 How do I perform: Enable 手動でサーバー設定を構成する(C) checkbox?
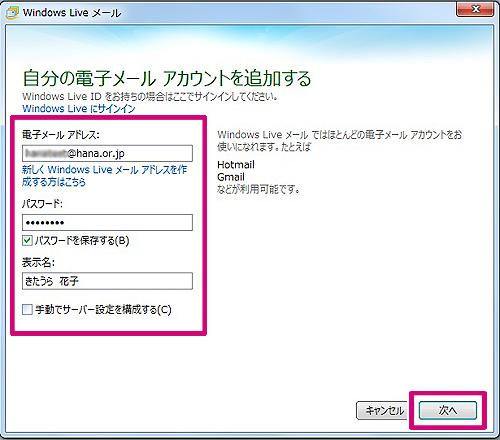[27, 309]
